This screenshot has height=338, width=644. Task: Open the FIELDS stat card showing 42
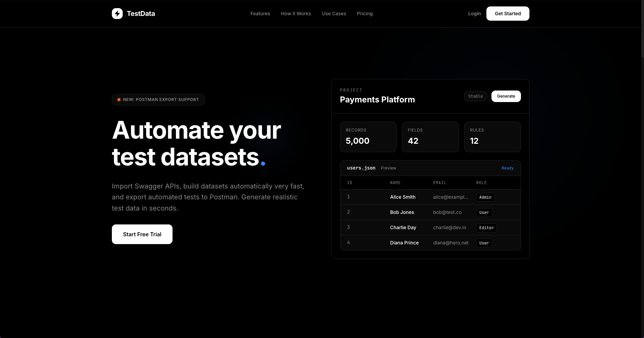[430, 137]
